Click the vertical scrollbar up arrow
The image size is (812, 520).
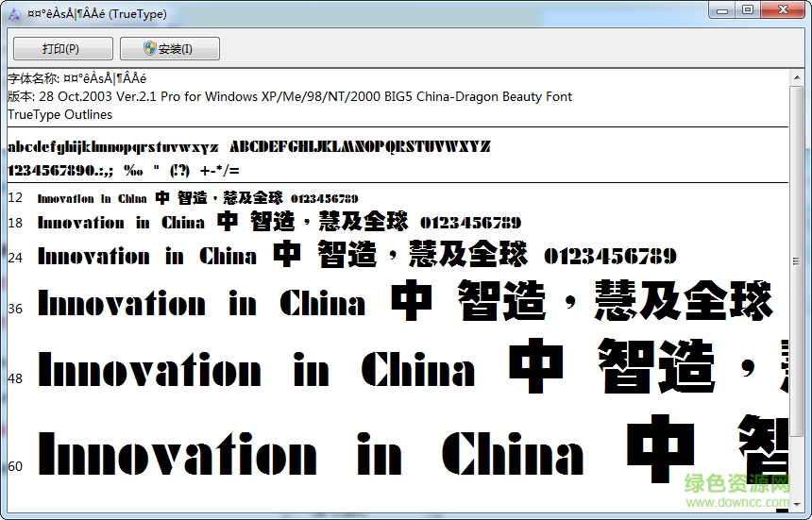click(797, 78)
